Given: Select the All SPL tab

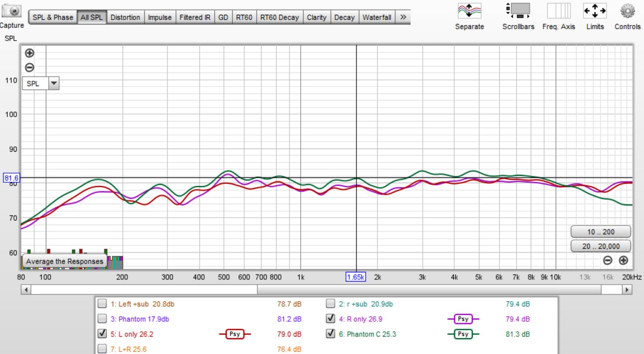Looking at the screenshot, I should tap(92, 17).
